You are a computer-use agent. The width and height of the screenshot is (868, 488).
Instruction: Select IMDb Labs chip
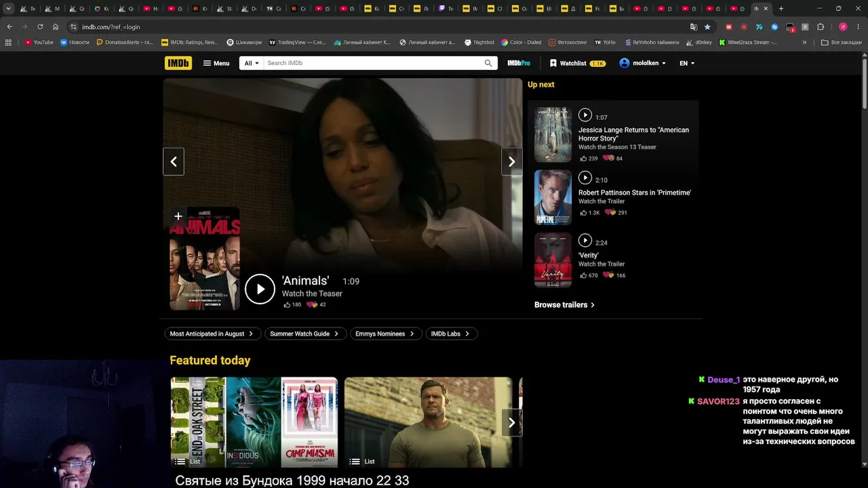451,333
